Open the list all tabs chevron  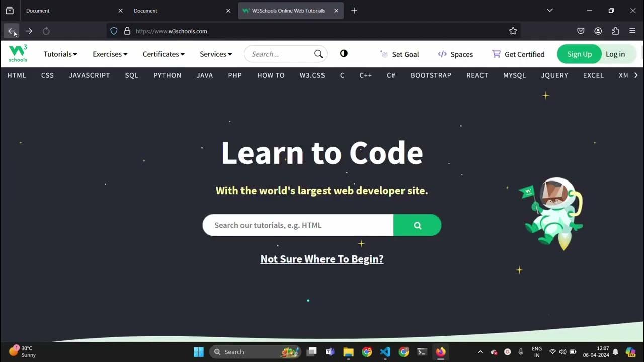[550, 10]
